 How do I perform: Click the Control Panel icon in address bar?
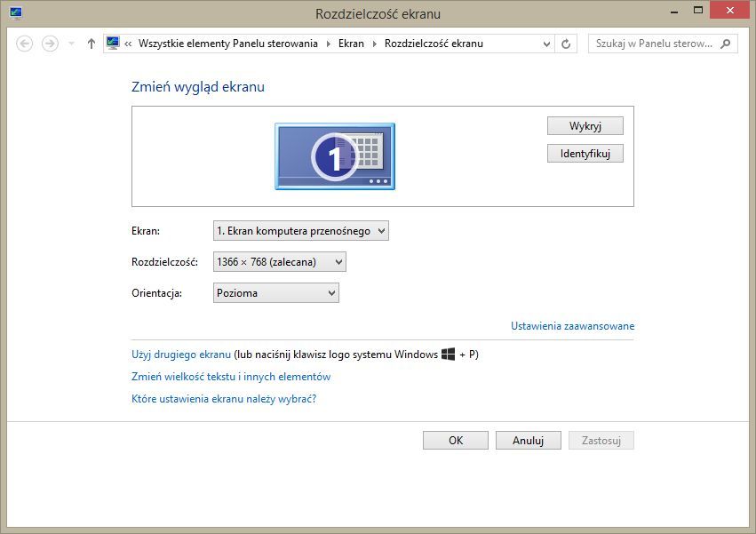click(x=113, y=44)
